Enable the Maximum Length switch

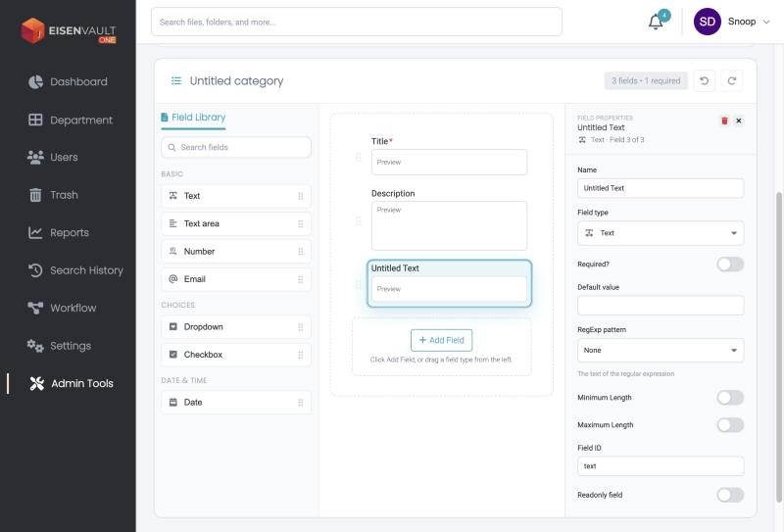pos(730,425)
